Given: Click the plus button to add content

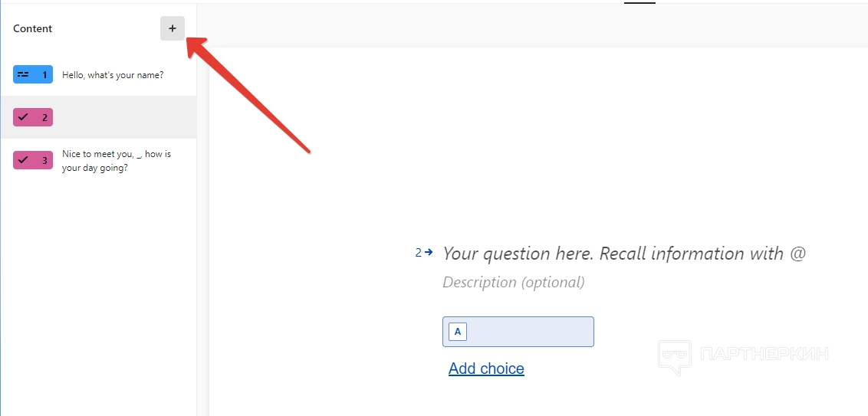Looking at the screenshot, I should [172, 28].
